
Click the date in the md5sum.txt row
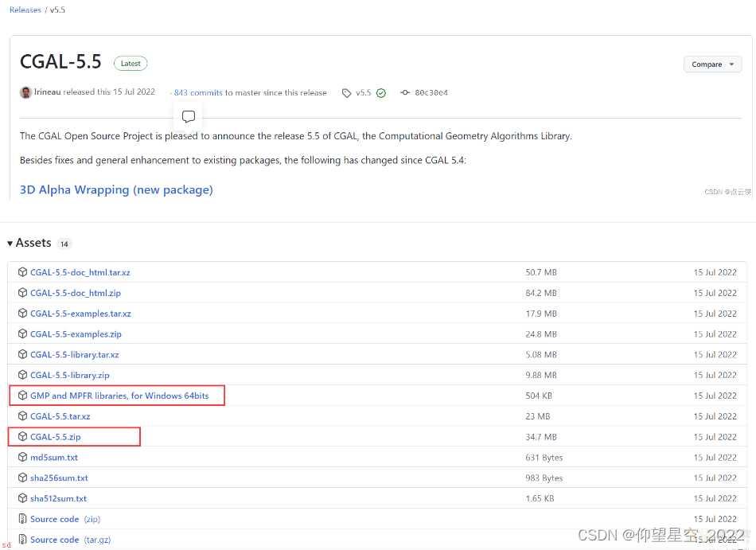click(715, 458)
